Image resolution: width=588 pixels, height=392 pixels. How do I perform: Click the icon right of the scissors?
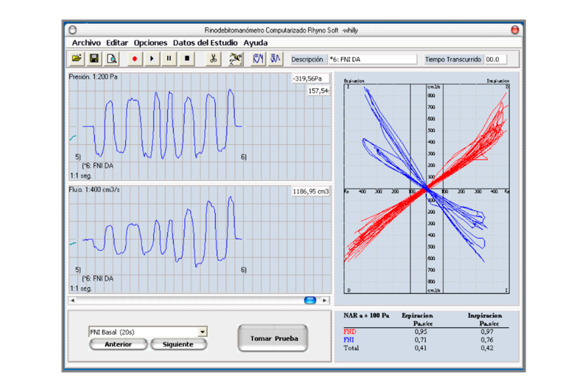(236, 59)
